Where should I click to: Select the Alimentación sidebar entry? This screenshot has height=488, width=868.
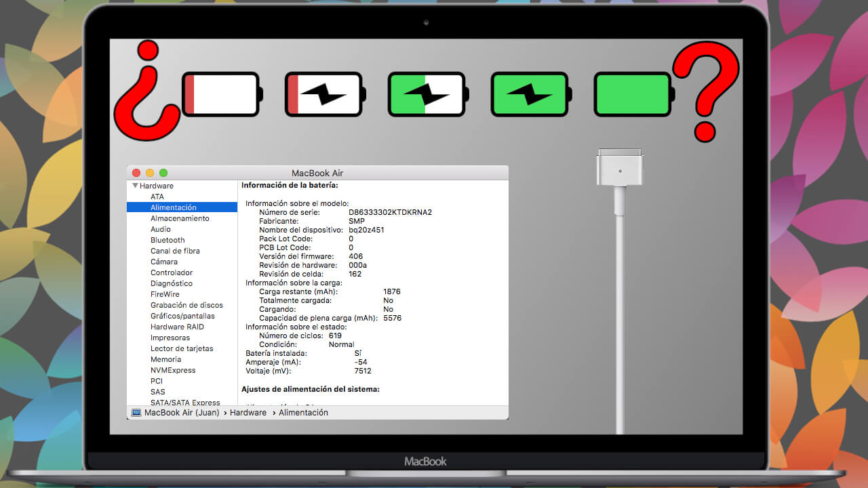[x=182, y=207]
